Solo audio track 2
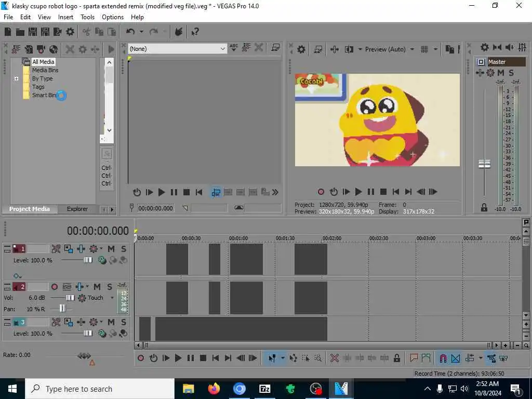 (x=109, y=287)
